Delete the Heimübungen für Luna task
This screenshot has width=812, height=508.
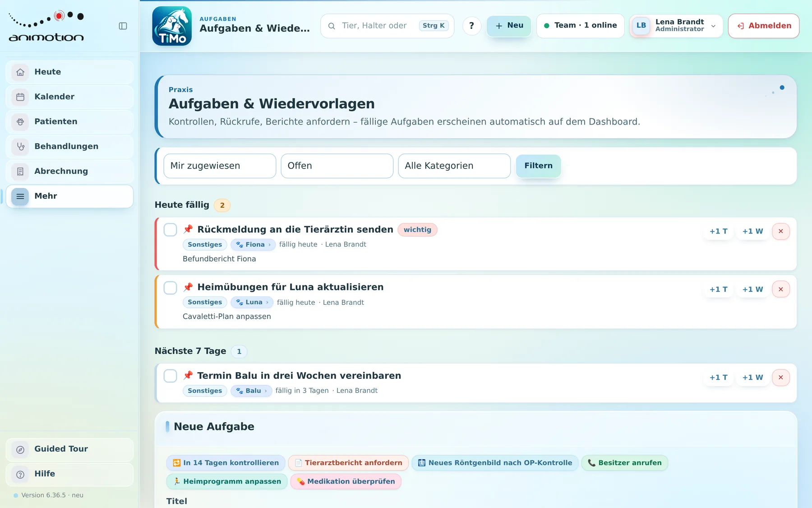(781, 289)
